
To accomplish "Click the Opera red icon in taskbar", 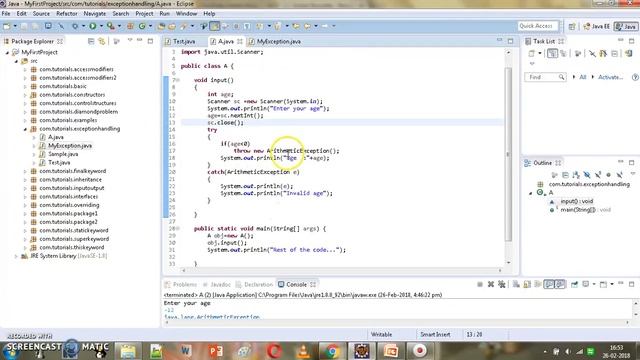I will coord(274,351).
